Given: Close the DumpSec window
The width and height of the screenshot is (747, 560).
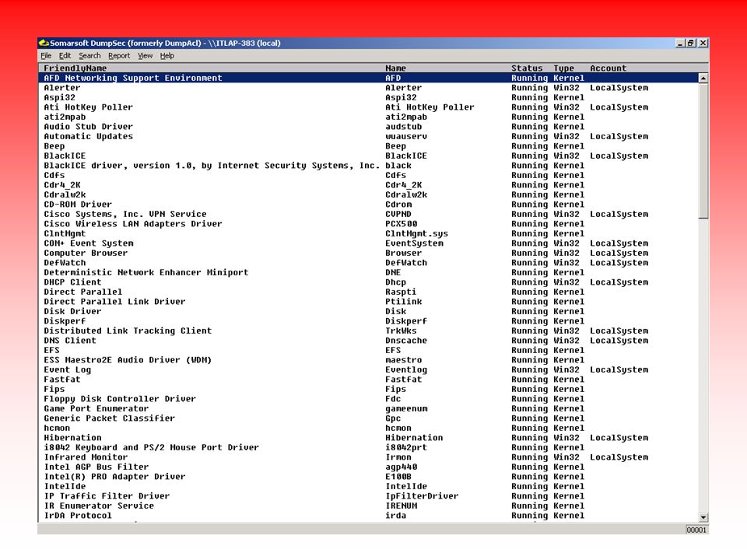Looking at the screenshot, I should [703, 43].
